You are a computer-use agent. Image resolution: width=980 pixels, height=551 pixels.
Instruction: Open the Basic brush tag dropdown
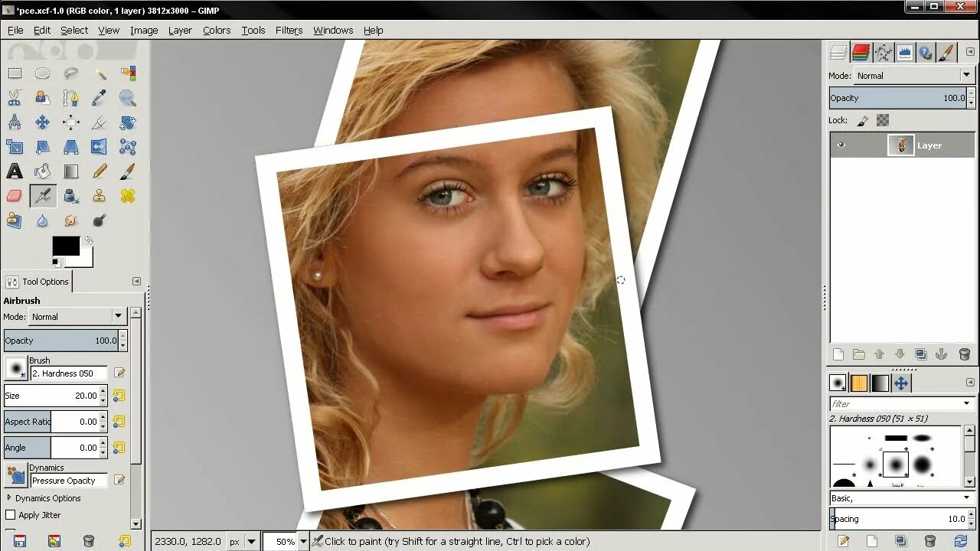[901, 497]
